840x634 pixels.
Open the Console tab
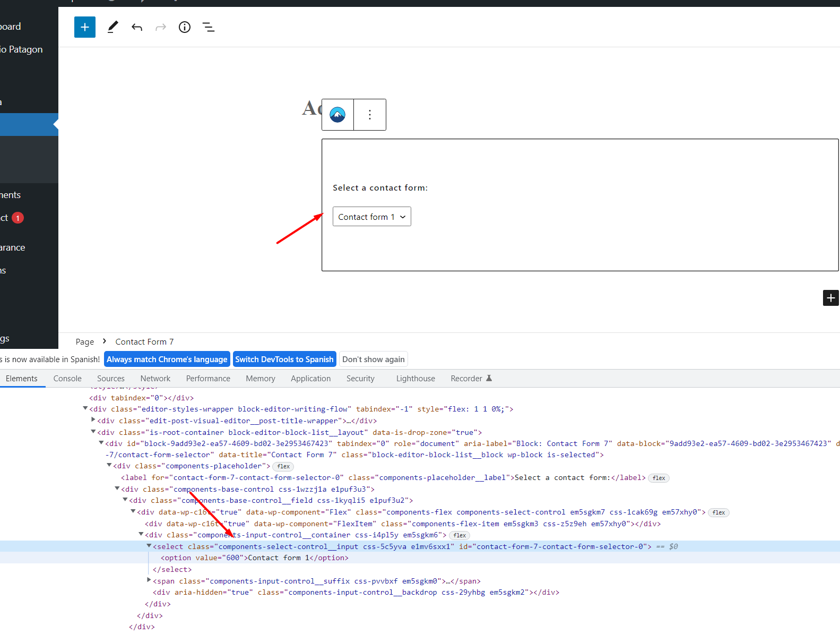pyautogui.click(x=67, y=379)
